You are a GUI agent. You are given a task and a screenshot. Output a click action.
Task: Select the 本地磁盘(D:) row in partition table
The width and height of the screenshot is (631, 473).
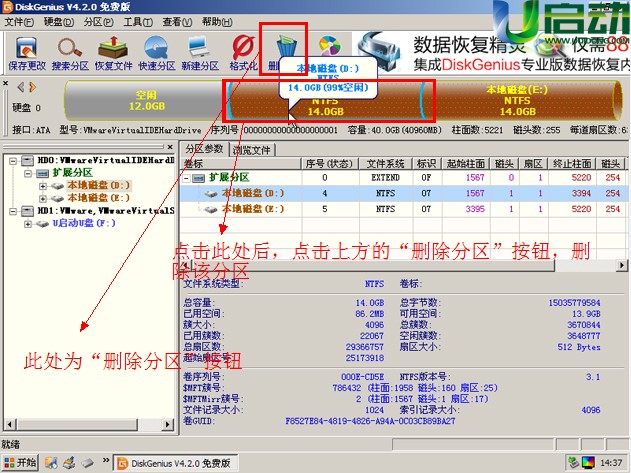[x=402, y=193]
